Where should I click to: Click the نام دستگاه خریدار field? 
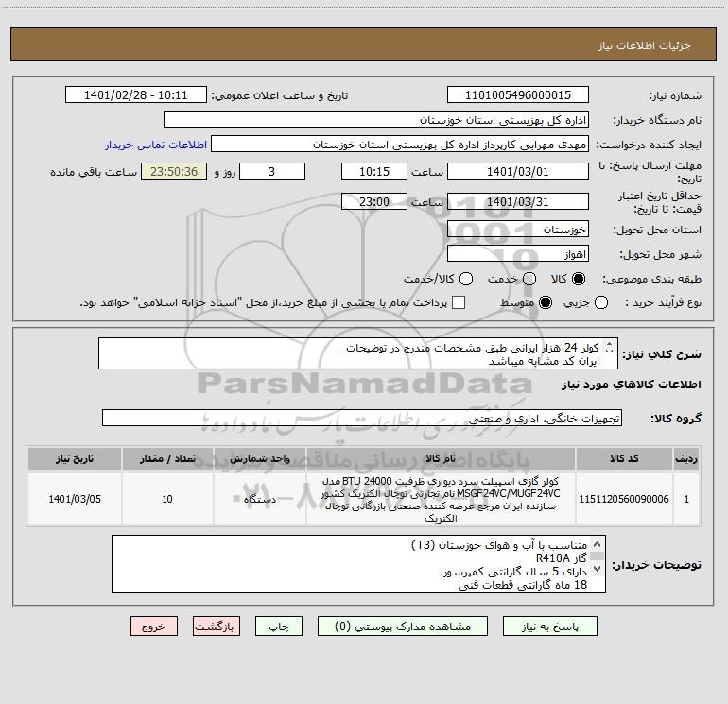click(376, 120)
